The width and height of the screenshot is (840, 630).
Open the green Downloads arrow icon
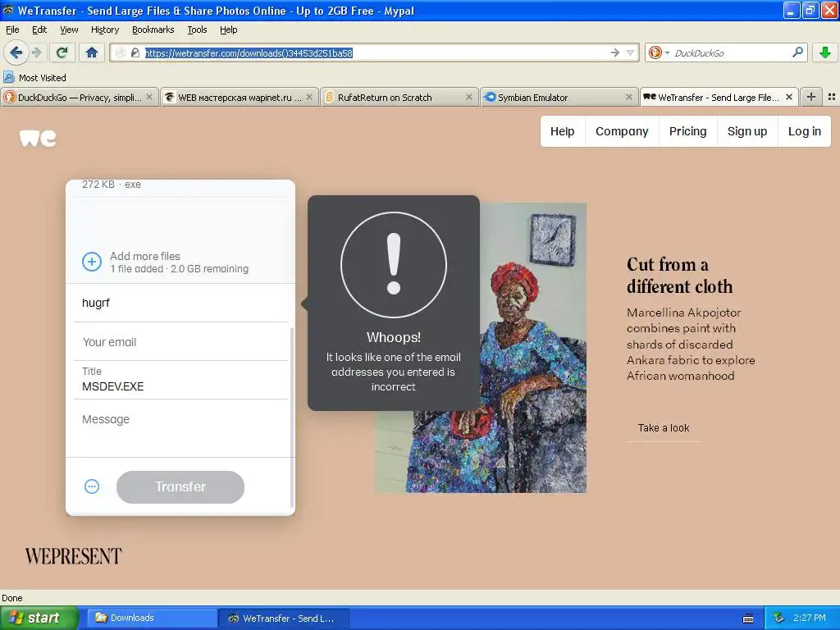[x=825, y=52]
